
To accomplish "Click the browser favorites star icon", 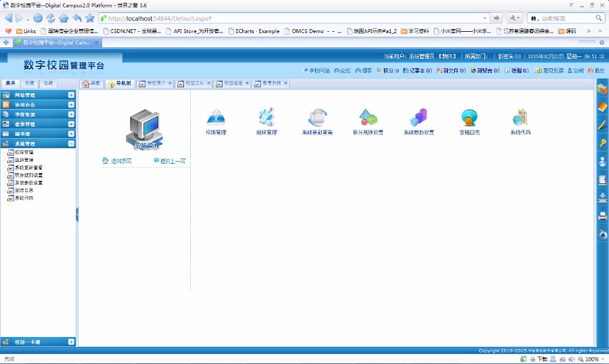I will [90, 18].
